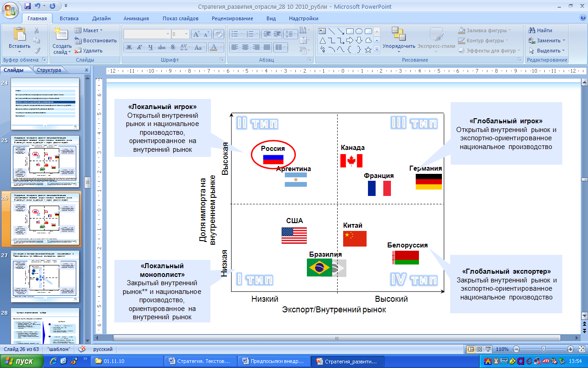Toggle bold Ж formatting
The width and height of the screenshot is (588, 368).
129,47
